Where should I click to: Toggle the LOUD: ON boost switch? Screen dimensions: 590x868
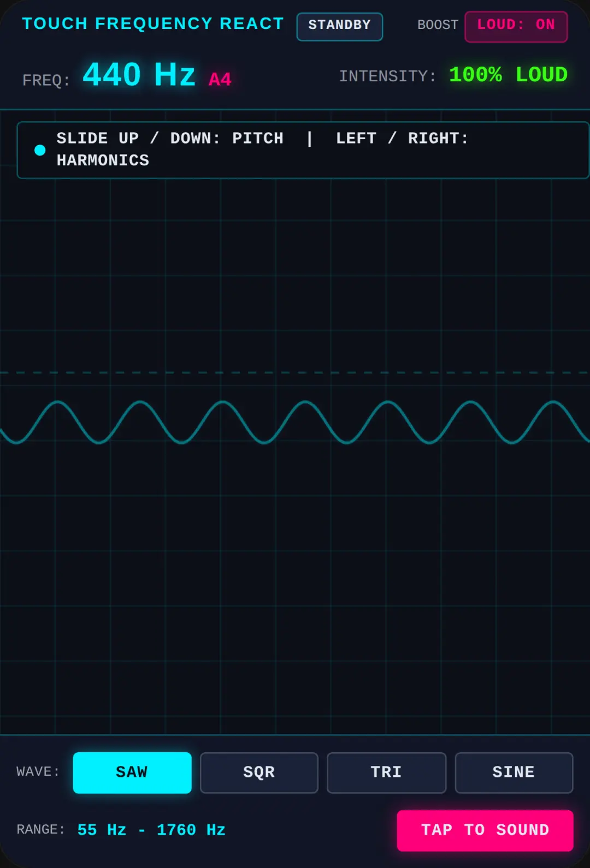[516, 26]
